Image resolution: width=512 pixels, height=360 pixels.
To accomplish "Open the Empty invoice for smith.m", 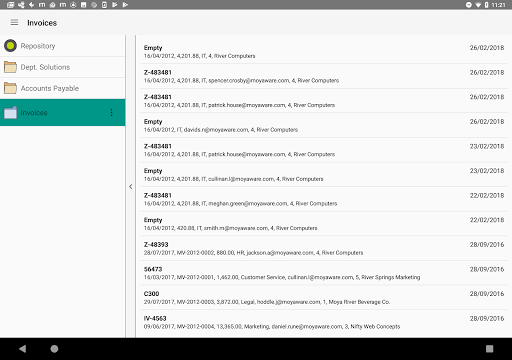I will 324,224.
